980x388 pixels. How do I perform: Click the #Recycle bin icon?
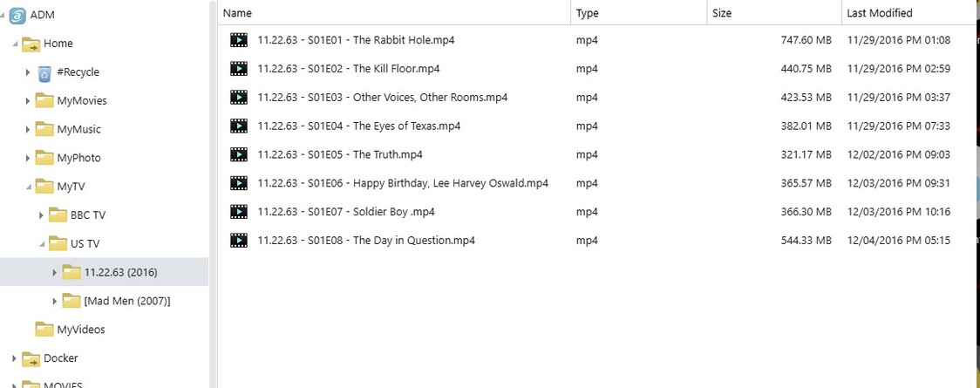coord(44,72)
